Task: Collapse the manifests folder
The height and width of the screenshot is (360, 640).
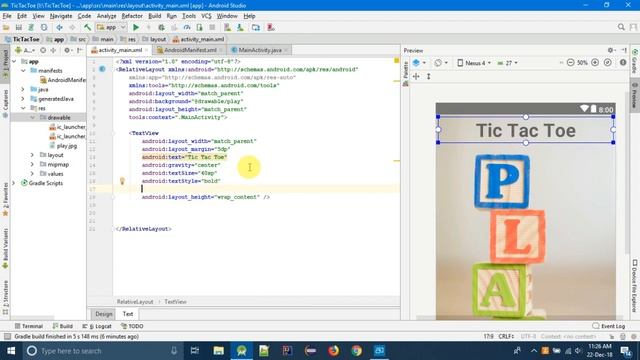Action: tap(23, 71)
